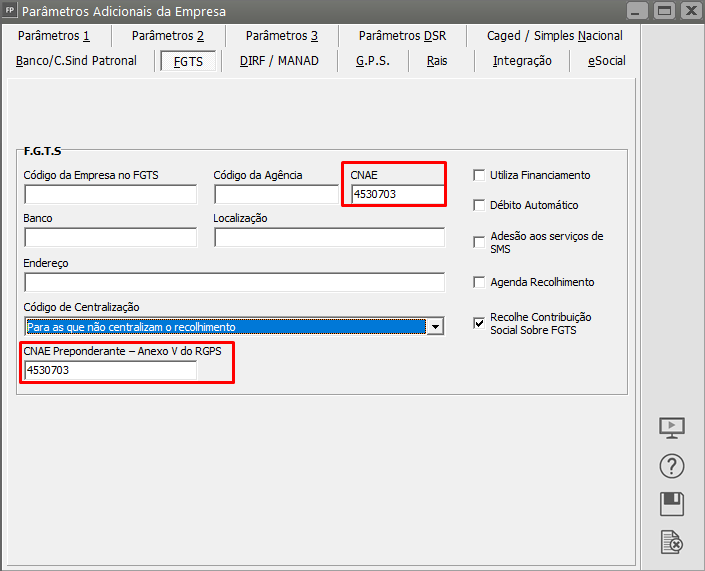Open the video tutorial monitor icon
This screenshot has height=571, width=705.
[672, 427]
